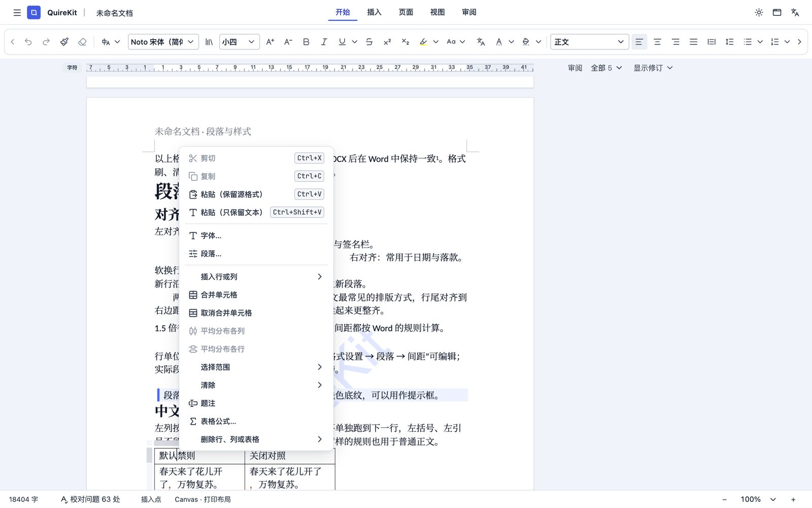Click the undo arrow in the toolbar
Image resolution: width=812 pixels, height=508 pixels.
[28, 42]
